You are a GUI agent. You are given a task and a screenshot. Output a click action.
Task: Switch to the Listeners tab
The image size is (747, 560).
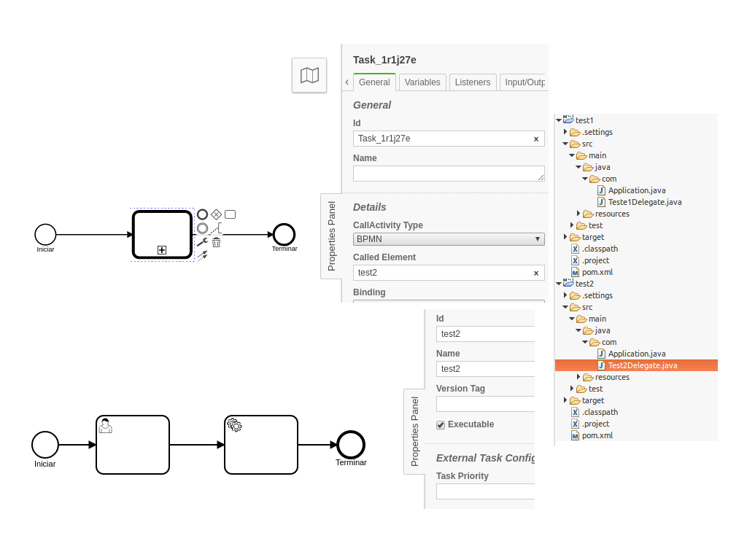click(473, 82)
